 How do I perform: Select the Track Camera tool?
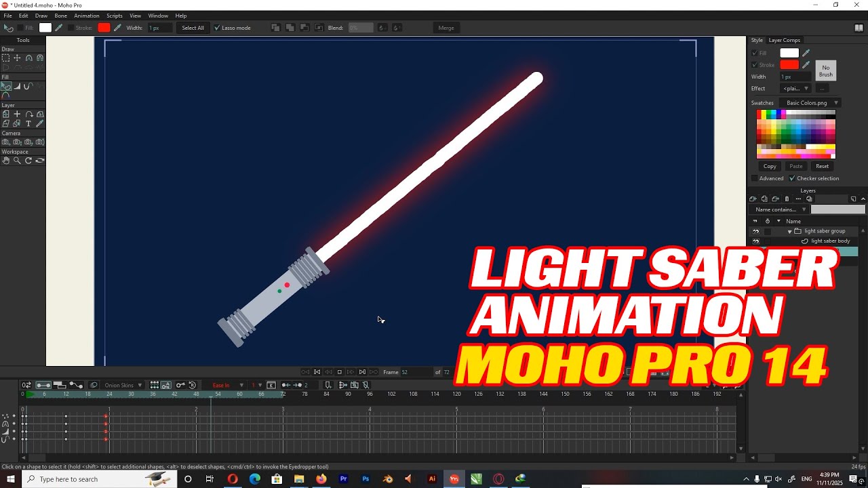tap(5, 142)
